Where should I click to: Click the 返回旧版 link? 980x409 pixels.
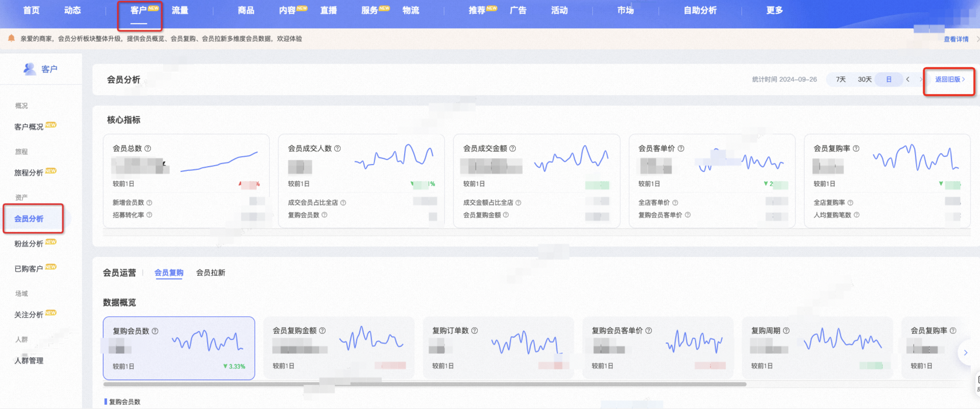pyautogui.click(x=950, y=79)
